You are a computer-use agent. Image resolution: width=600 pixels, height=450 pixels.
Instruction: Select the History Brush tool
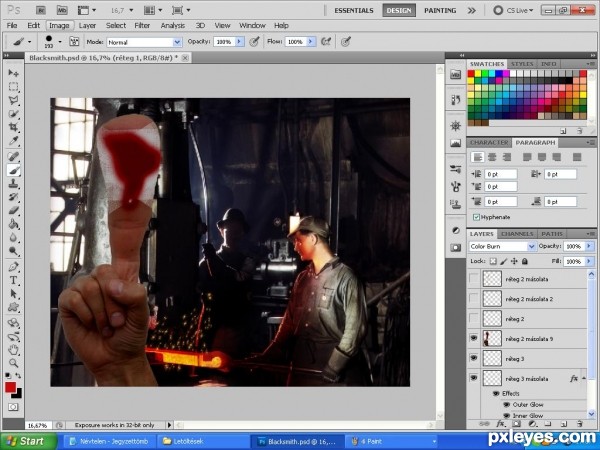13,197
